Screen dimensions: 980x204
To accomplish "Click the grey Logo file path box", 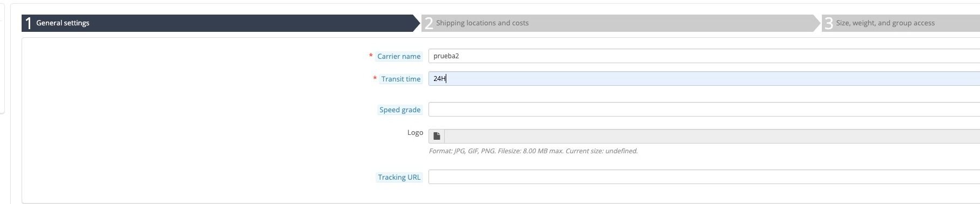I will [x=712, y=136].
